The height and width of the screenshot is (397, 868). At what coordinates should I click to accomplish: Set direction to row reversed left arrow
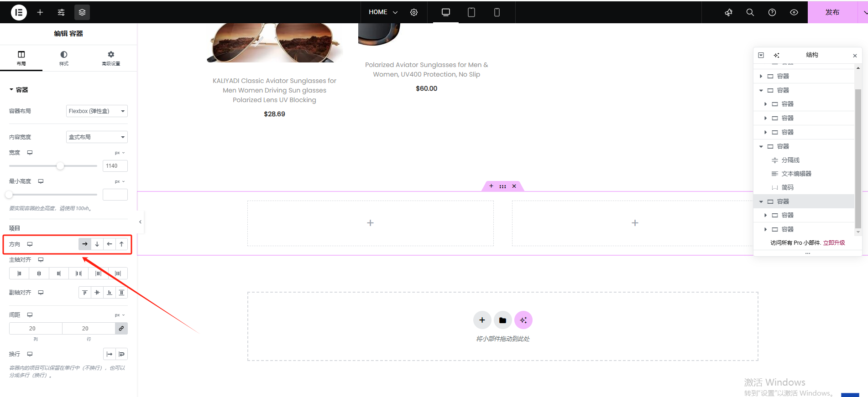[110, 244]
